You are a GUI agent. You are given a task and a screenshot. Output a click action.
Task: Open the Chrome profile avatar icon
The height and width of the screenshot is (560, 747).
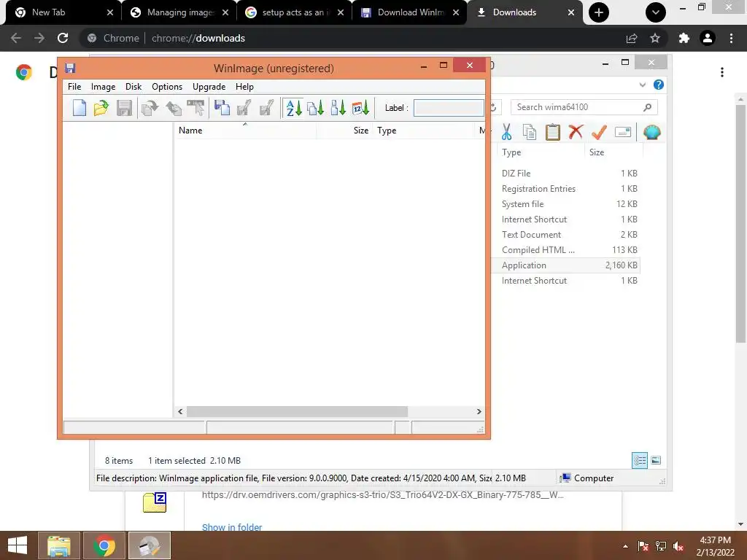[708, 38]
